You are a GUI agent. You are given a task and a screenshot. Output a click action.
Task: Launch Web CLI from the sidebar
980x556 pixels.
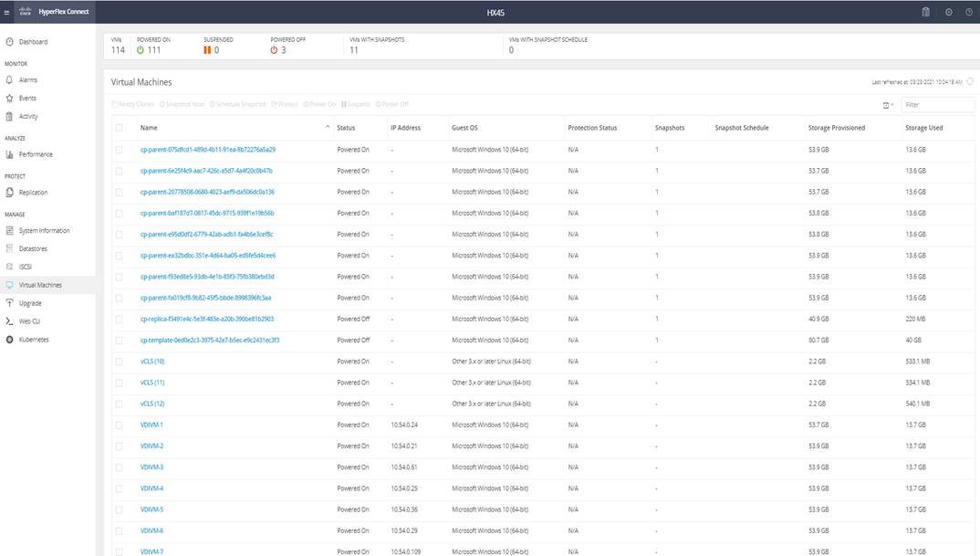point(29,321)
